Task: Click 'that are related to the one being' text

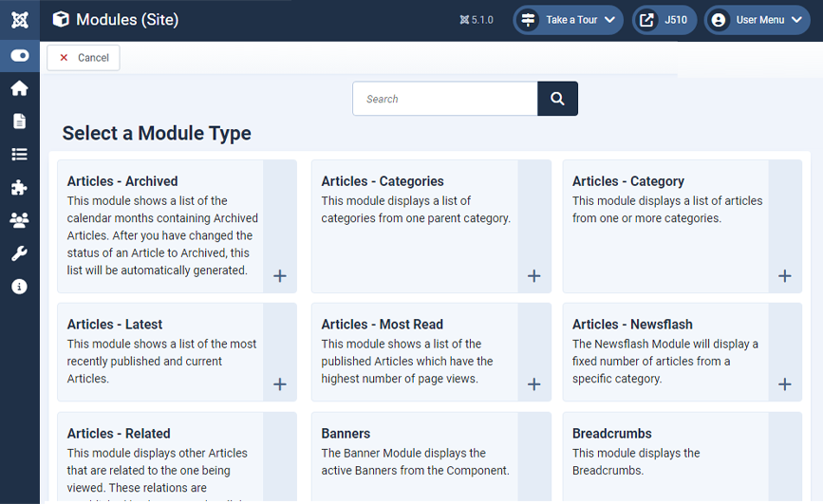Action: click(x=148, y=471)
